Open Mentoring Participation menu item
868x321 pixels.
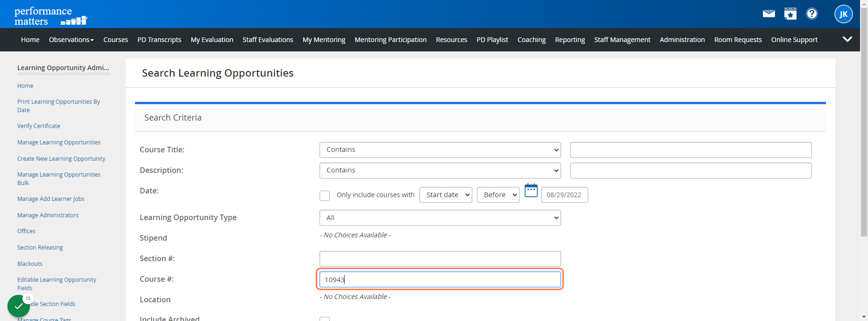pyautogui.click(x=391, y=40)
